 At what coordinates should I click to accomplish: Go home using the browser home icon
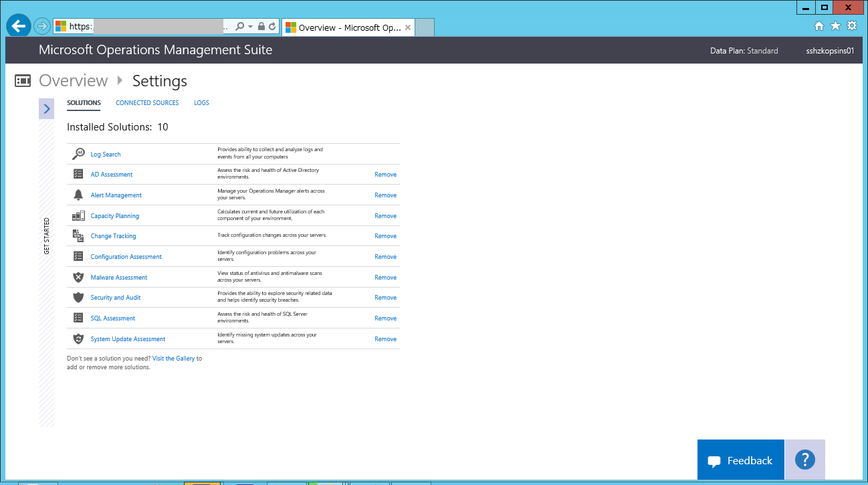[x=819, y=25]
